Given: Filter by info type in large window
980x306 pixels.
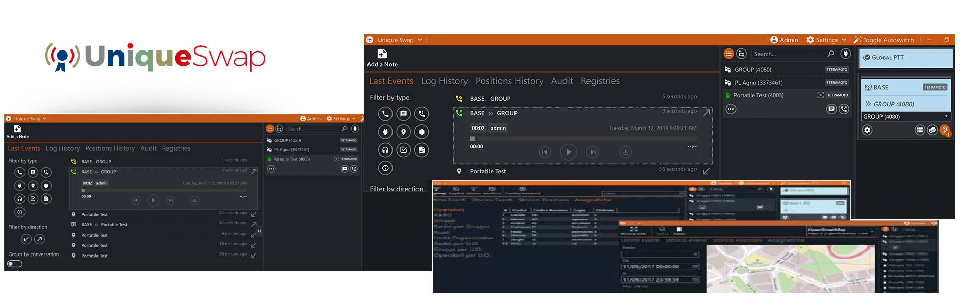Looking at the screenshot, I should [385, 168].
